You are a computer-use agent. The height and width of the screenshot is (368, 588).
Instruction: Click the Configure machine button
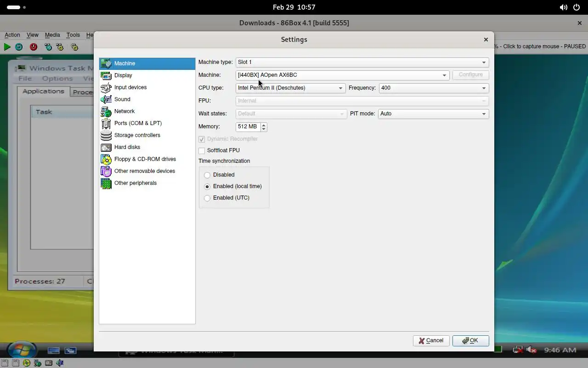[x=470, y=75]
